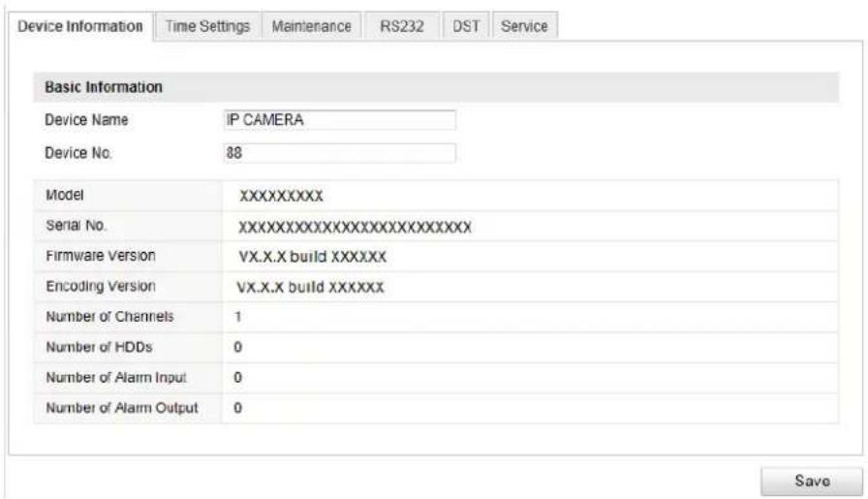Click the Save button
Viewport: 868px width, 499px height.
[812, 481]
